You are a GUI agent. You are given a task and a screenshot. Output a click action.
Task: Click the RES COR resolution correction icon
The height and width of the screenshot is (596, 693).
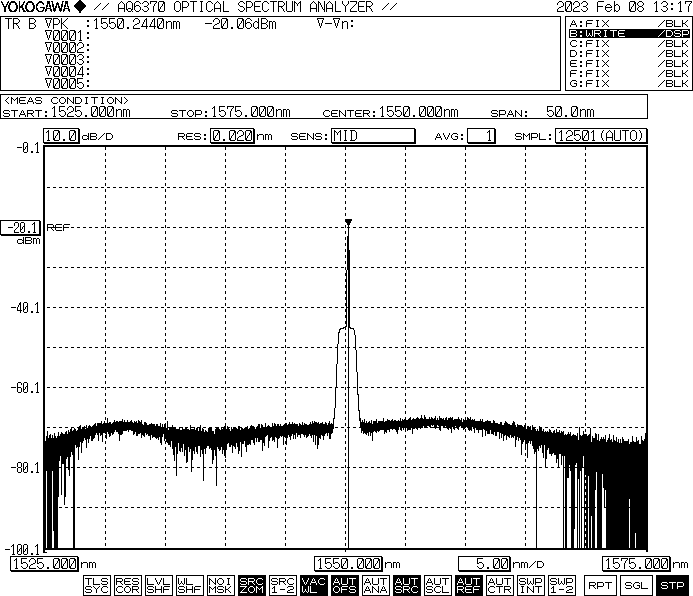pos(128,584)
